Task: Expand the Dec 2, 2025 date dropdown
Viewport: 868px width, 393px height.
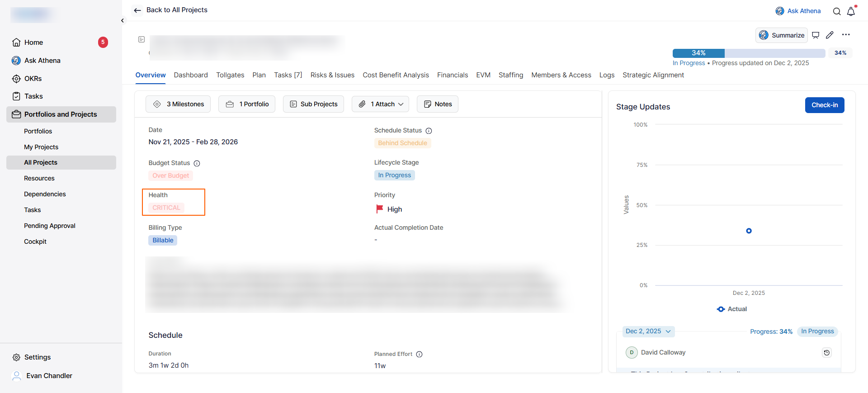Action: pos(648,331)
